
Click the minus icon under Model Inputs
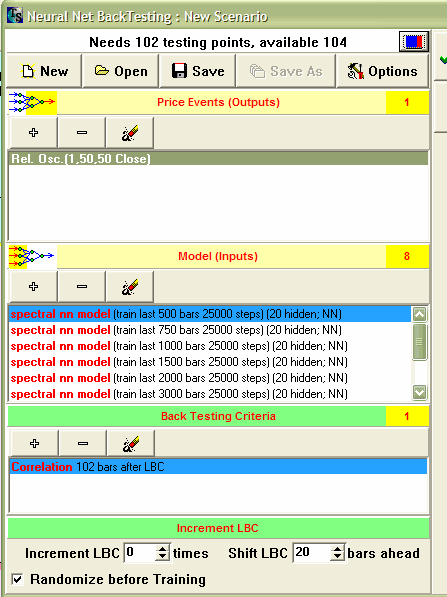click(82, 286)
